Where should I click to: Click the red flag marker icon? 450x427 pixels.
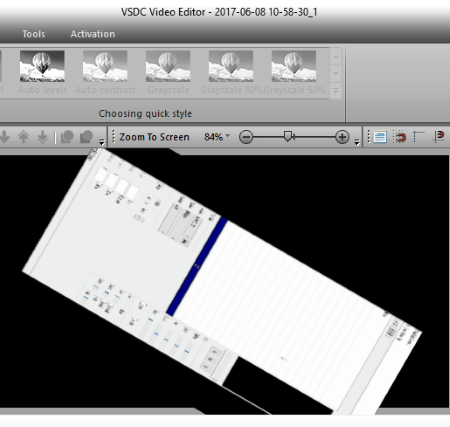click(x=439, y=137)
